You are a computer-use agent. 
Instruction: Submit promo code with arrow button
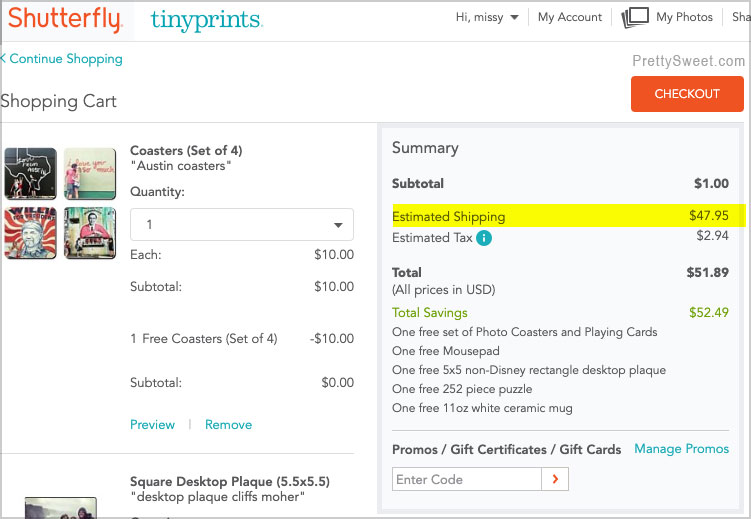555,480
